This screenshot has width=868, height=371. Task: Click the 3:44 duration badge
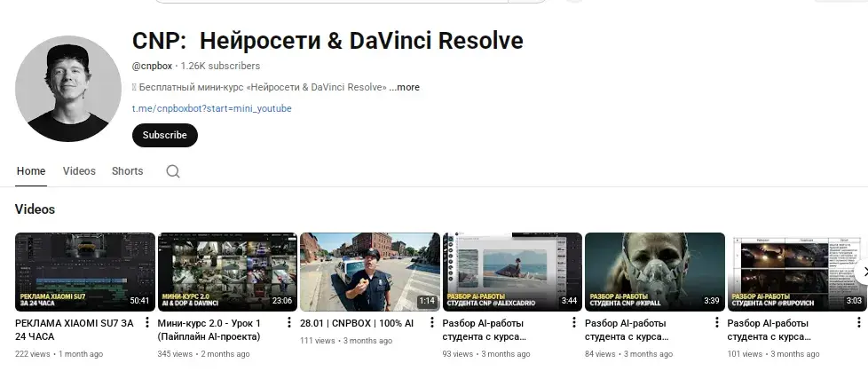[x=569, y=301]
